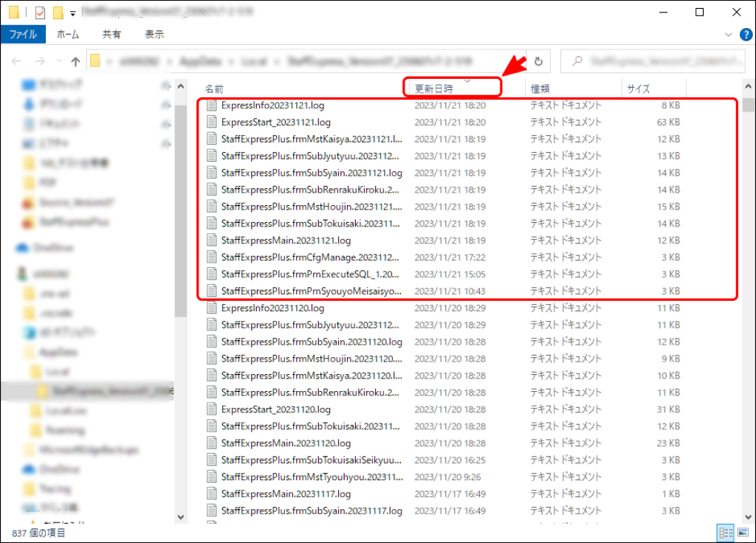Screen dimensions: 756x543
Task: Sort by the 名前 column header
Action: point(214,89)
